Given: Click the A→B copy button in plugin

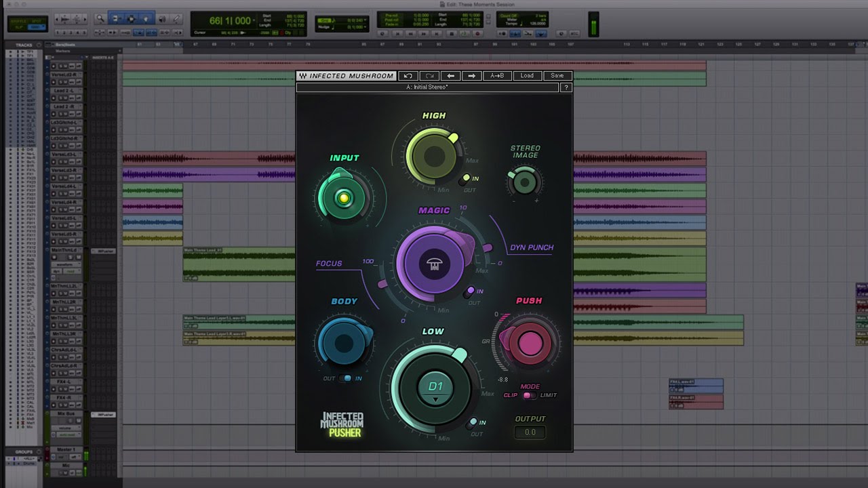Looking at the screenshot, I should [497, 76].
